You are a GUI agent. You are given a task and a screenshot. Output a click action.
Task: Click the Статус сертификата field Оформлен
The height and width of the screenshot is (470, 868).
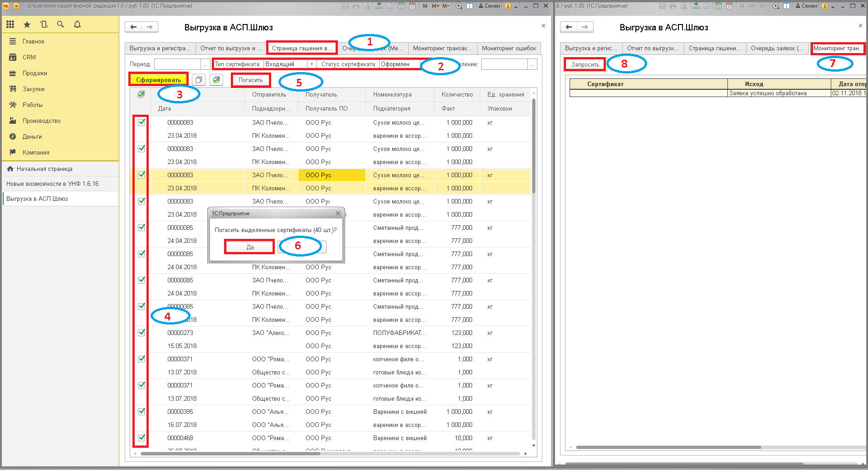click(400, 64)
